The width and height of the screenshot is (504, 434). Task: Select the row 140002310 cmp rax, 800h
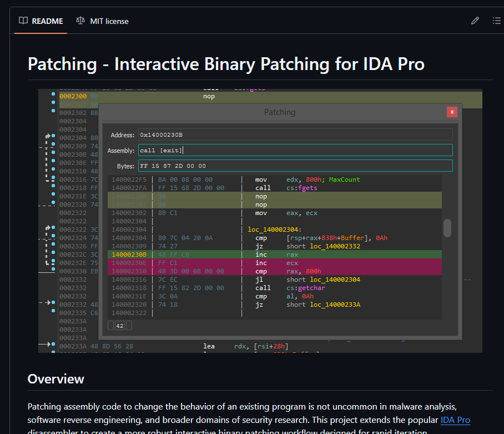pos(275,271)
